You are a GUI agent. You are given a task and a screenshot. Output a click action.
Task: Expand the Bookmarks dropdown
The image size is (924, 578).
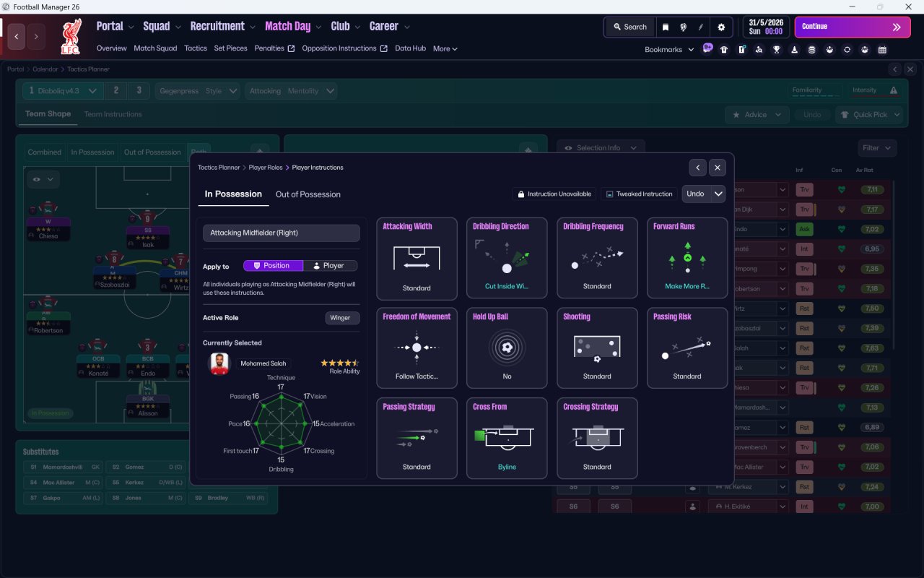tap(669, 50)
